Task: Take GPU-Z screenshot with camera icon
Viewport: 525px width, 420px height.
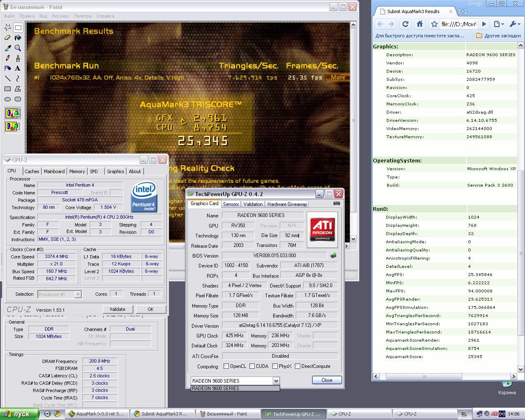Action: pyautogui.click(x=337, y=203)
